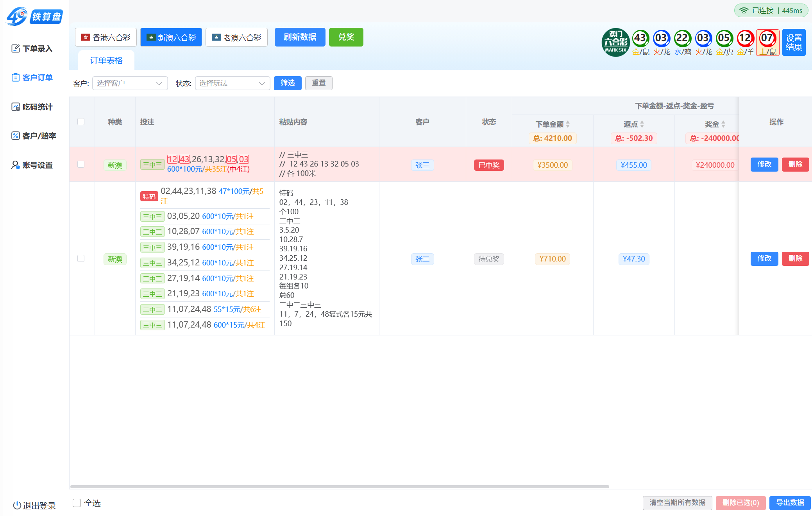Viewport: 812px width, 516px height.
Task: Click the special red ball 07
Action: [767, 38]
